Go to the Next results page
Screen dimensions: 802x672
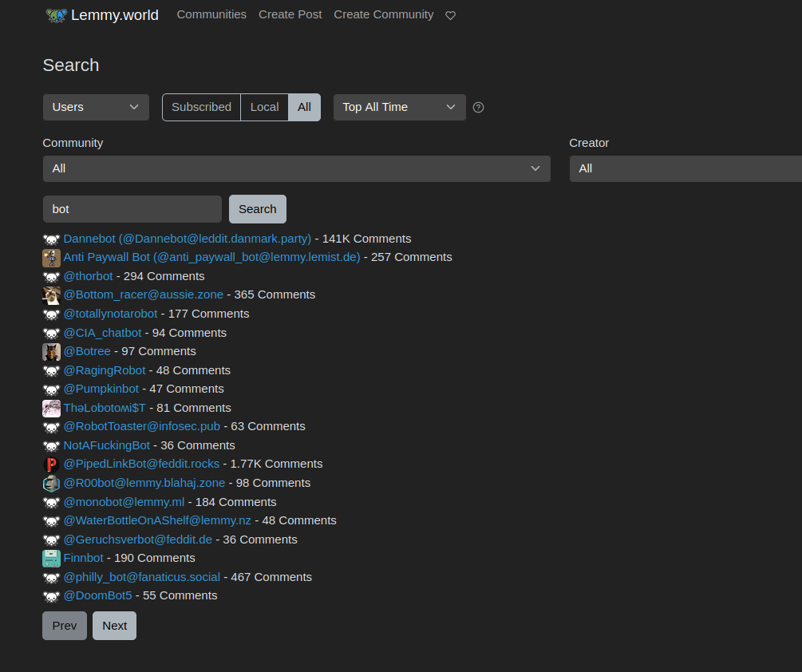tap(115, 626)
